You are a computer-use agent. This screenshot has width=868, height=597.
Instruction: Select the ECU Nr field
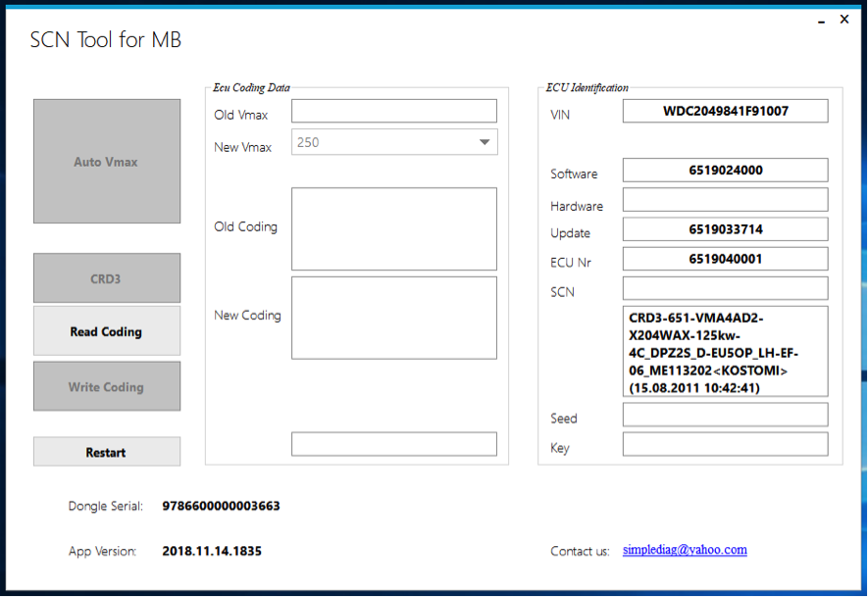pos(725,259)
